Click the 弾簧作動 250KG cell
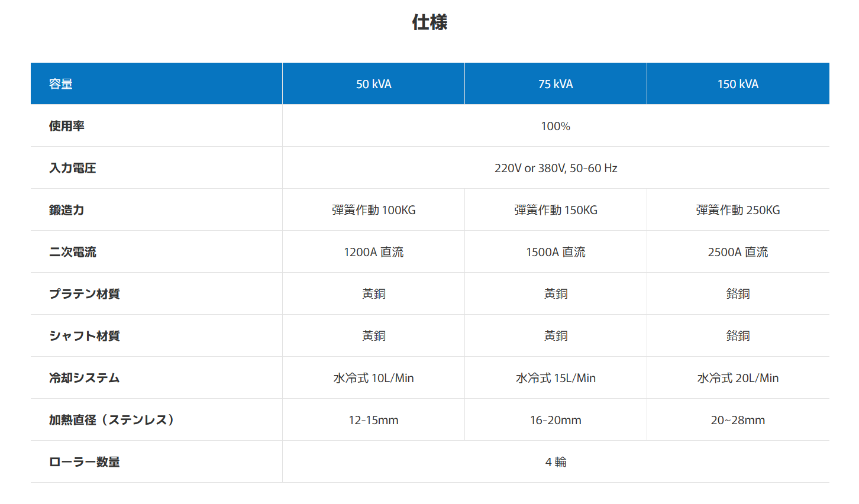This screenshot has width=859, height=504. 738,210
